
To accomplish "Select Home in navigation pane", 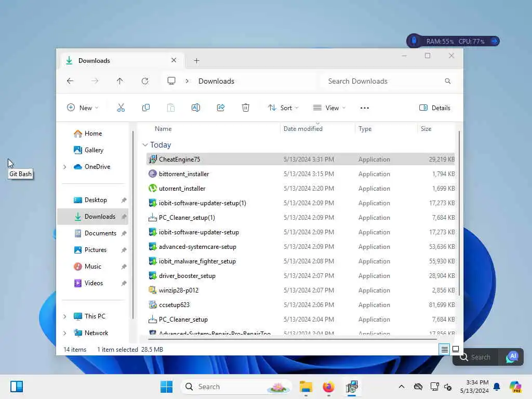I will coord(92,134).
